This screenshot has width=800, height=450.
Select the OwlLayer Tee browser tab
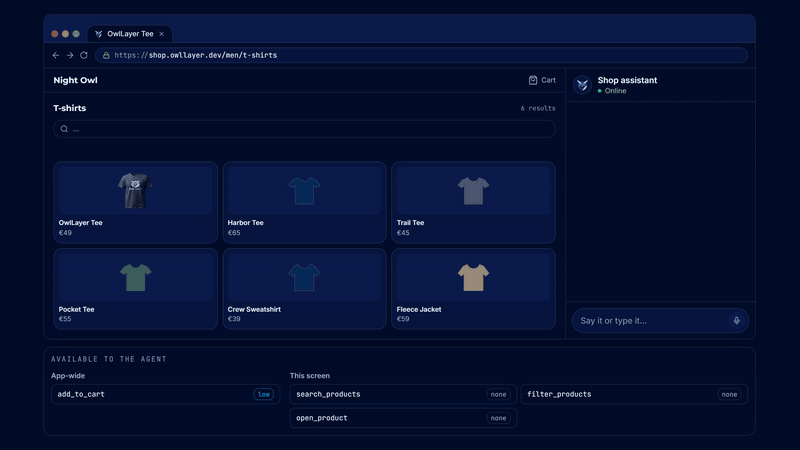130,34
